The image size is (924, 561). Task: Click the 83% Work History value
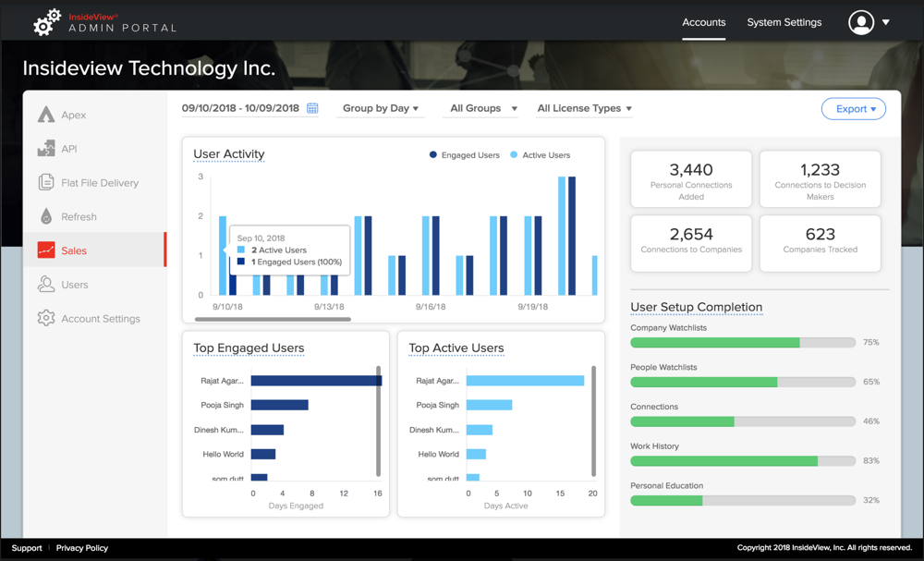871,461
